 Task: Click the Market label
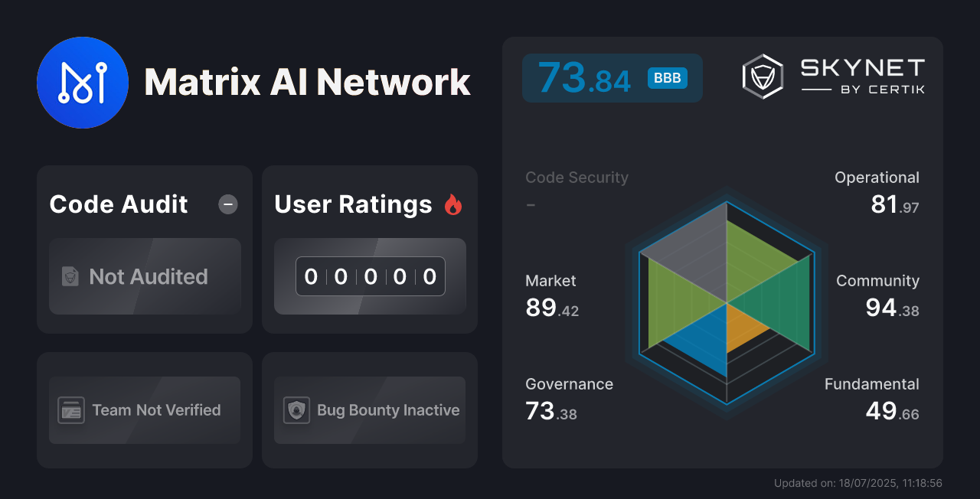[x=550, y=281]
